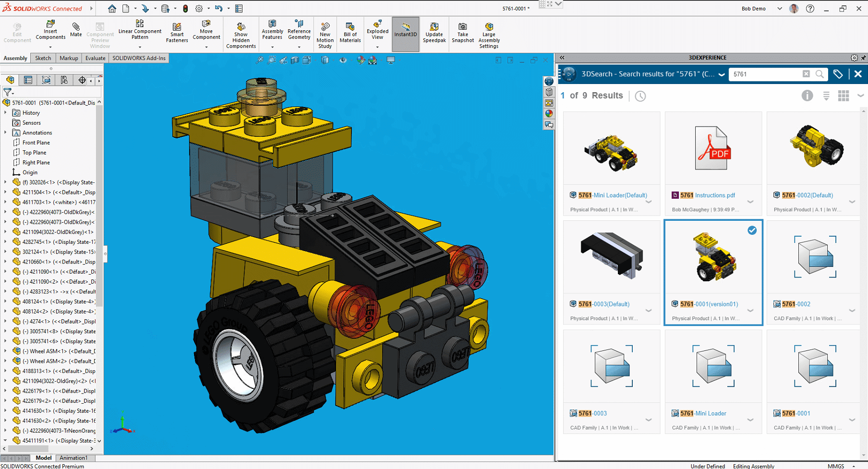This screenshot has width=868, height=469.
Task: Click the Undo icon
Action: [x=218, y=9]
